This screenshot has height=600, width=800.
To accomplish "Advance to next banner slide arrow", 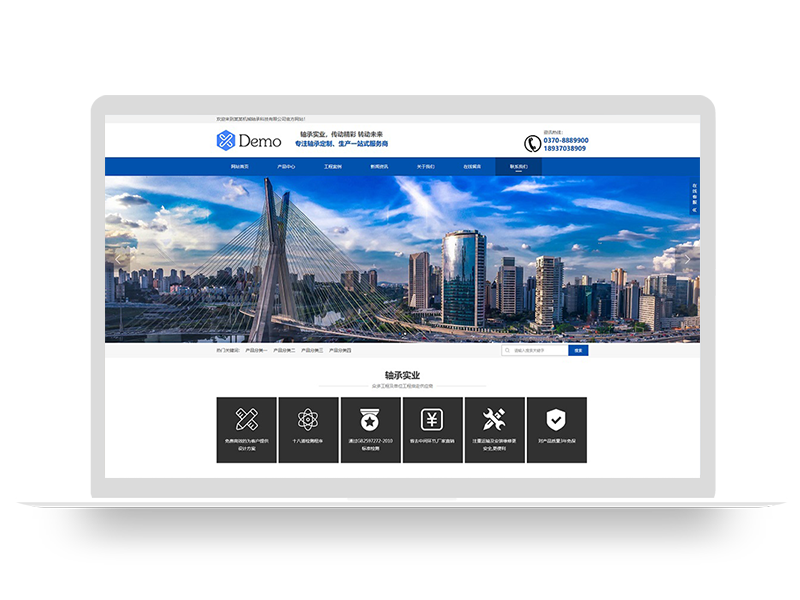I will pyautogui.click(x=686, y=259).
